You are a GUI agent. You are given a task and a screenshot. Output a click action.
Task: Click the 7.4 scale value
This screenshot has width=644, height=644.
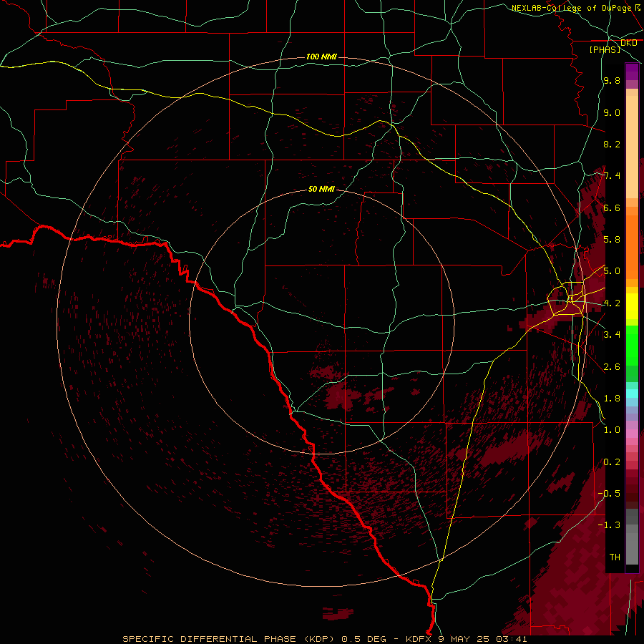coord(612,176)
